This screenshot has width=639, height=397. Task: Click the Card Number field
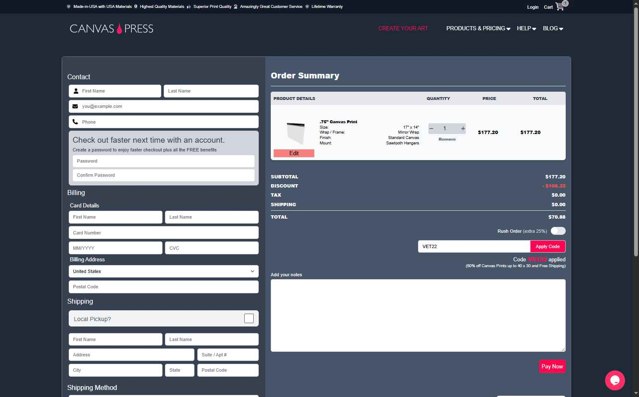coord(163,233)
